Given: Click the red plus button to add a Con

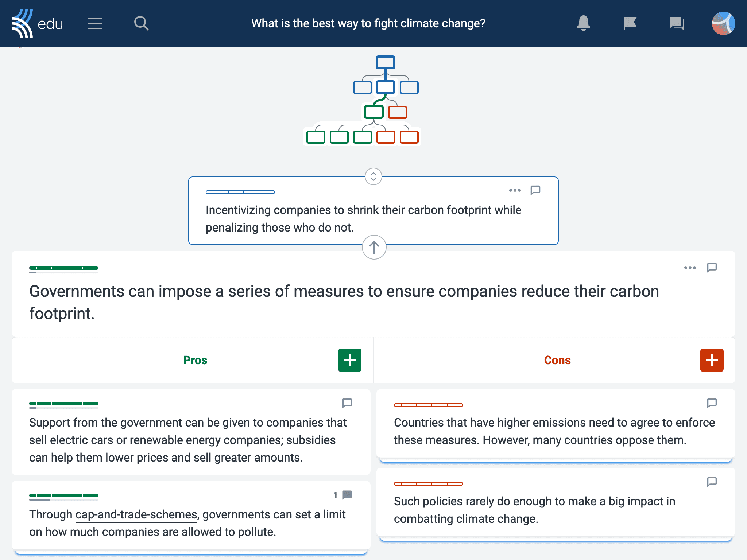Looking at the screenshot, I should pos(712,359).
